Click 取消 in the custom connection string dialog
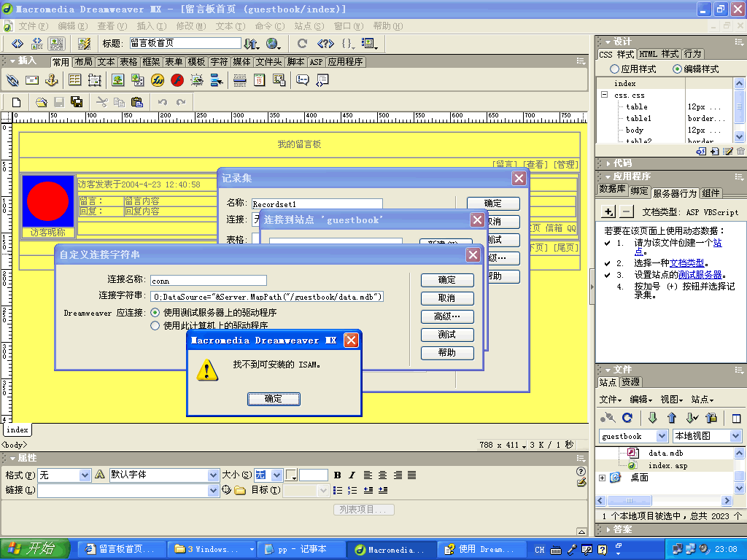Viewport: 747px width, 560px height. (x=447, y=298)
